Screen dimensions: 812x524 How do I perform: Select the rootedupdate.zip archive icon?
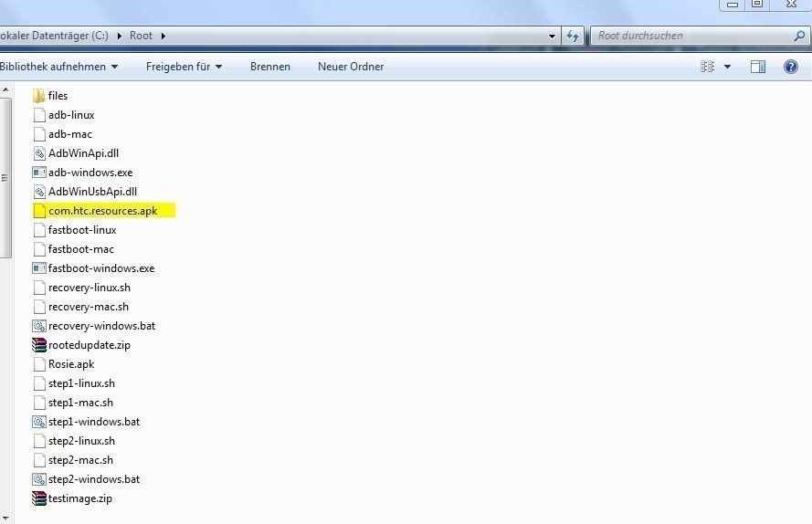click(x=39, y=345)
